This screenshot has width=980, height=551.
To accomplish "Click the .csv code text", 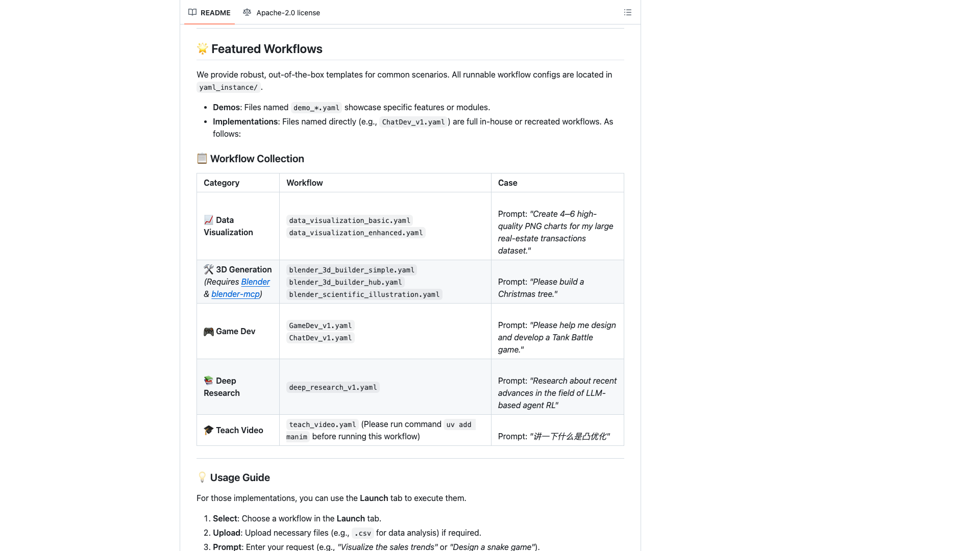I will 363,533.
